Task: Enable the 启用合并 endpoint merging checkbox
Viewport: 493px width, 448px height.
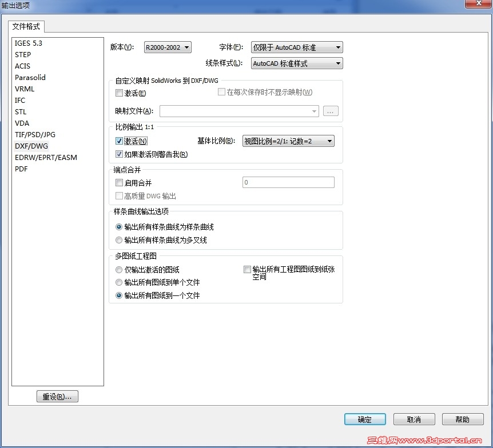Action: pyautogui.click(x=119, y=182)
